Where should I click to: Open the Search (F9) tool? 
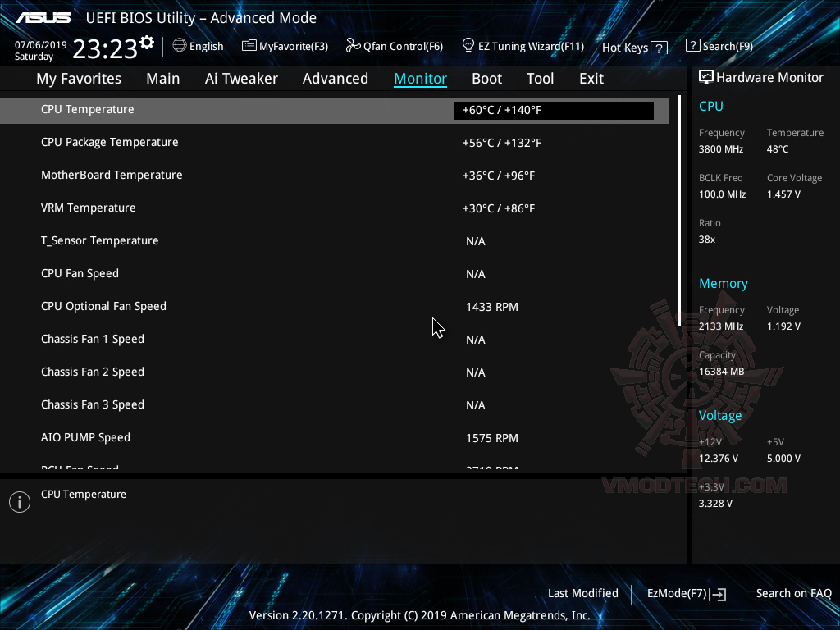719,46
